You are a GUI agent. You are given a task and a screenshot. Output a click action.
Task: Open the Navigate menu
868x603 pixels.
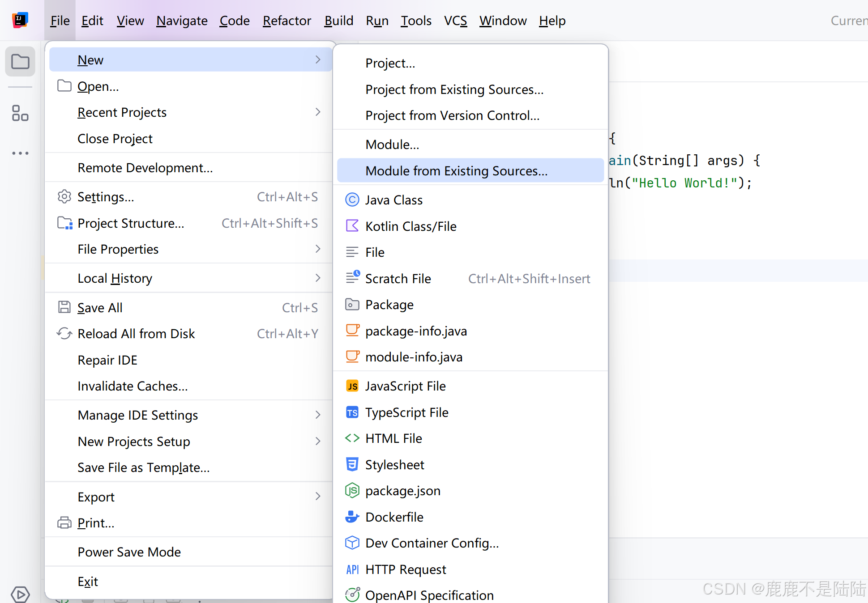click(x=182, y=21)
